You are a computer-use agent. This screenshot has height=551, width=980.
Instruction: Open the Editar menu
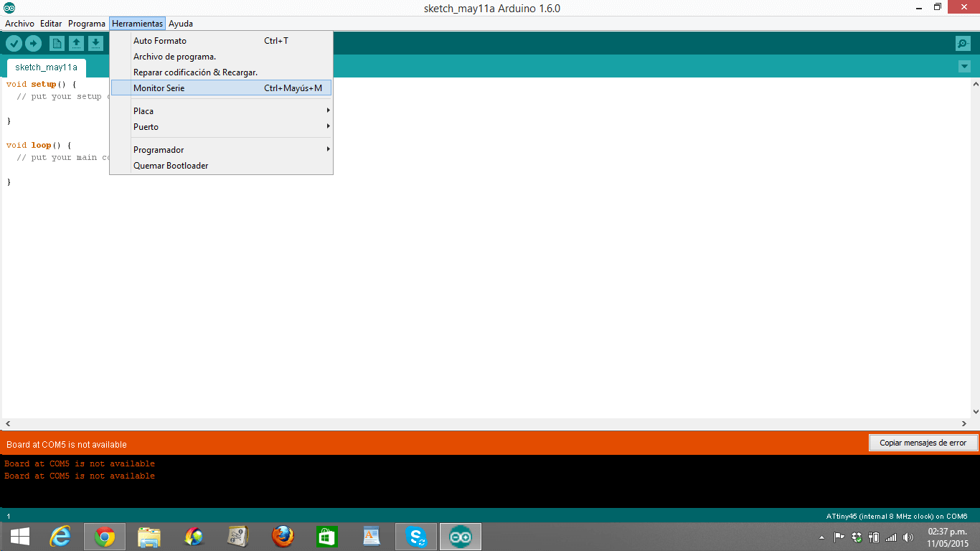(x=51, y=24)
